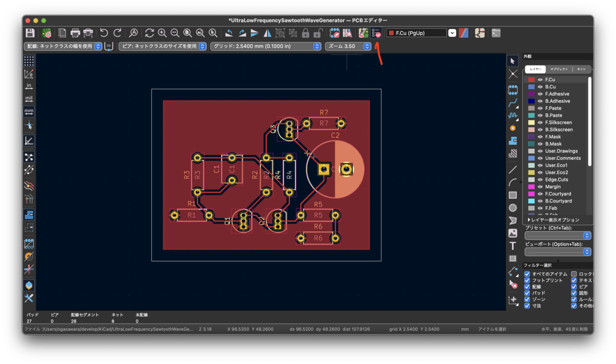Choose the Route Tracks tool

tap(513, 103)
